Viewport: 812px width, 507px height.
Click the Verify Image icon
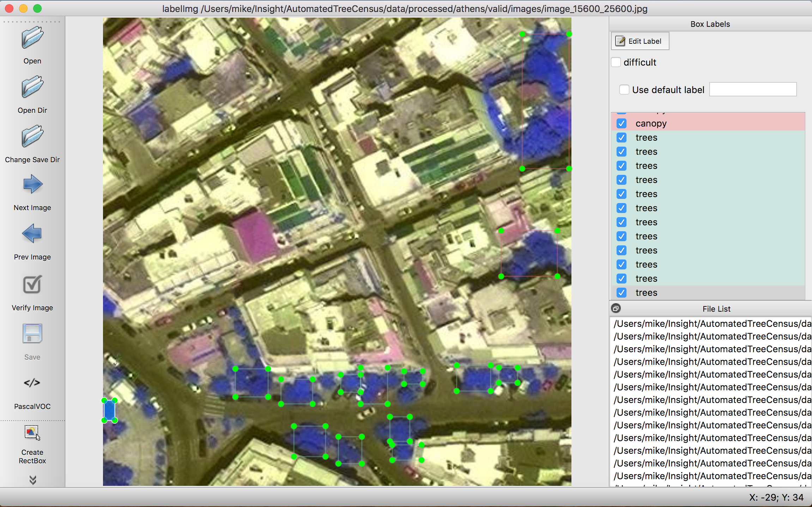[x=32, y=285]
